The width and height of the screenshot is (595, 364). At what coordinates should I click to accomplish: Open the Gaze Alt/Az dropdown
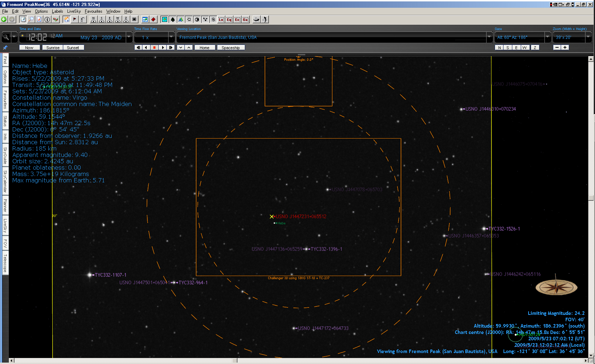point(548,37)
